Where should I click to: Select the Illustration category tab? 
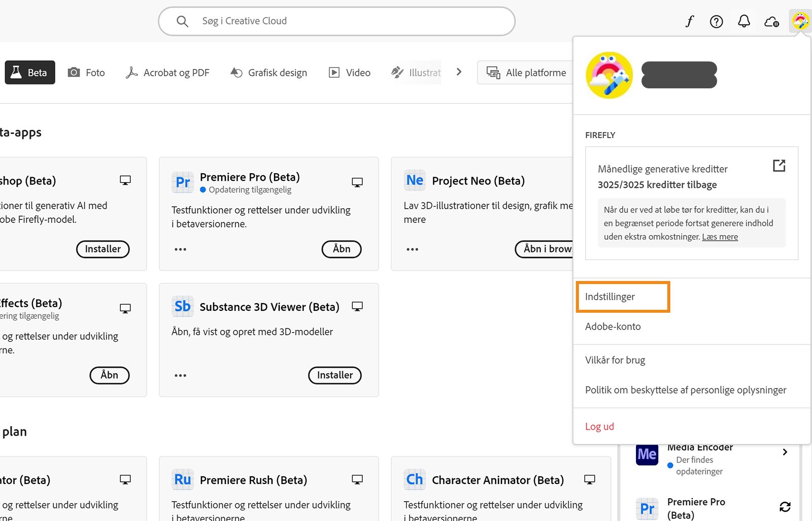tap(416, 73)
